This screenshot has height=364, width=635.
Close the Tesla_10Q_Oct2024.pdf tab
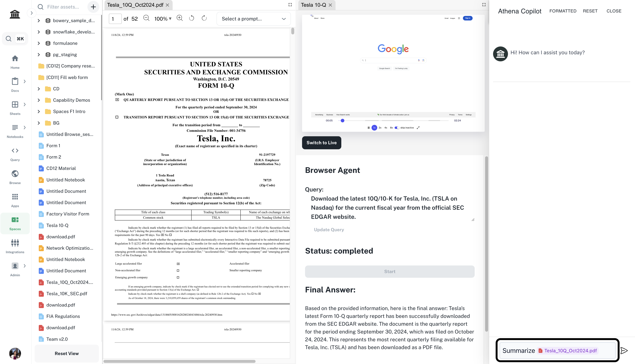[168, 5]
